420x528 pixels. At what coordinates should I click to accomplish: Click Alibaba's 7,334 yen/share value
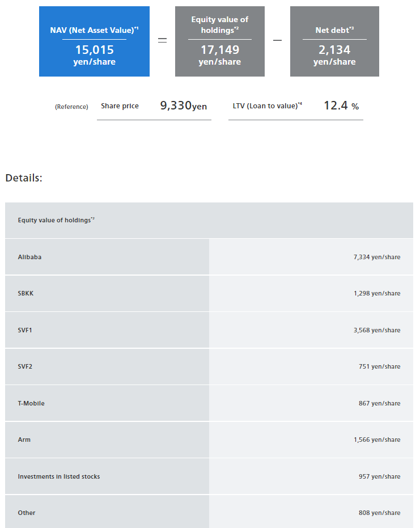coord(376,257)
